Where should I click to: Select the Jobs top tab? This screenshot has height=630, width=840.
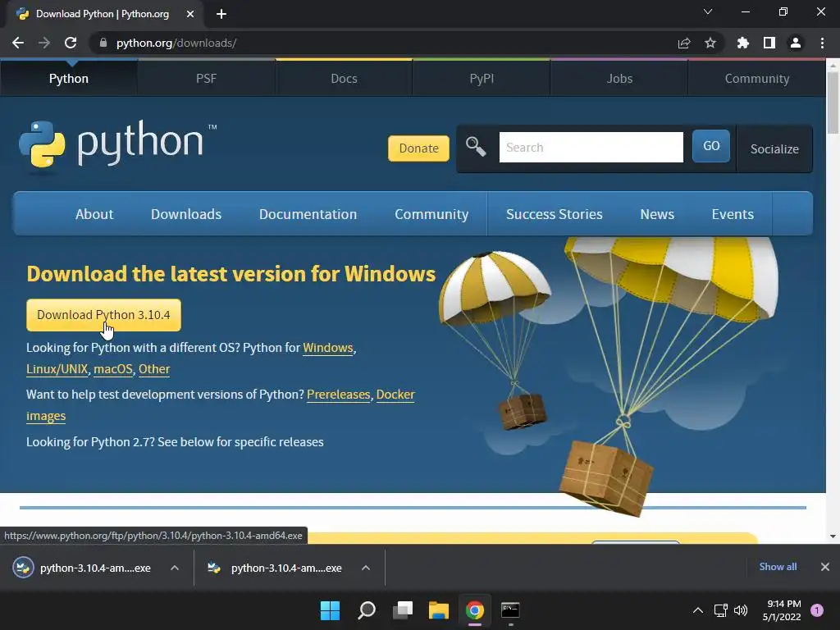[x=619, y=79]
